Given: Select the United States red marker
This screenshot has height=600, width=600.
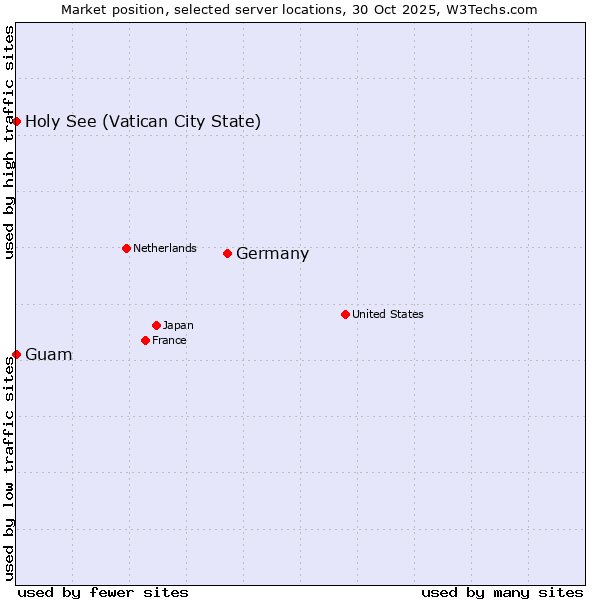Looking at the screenshot, I should (x=345, y=314).
